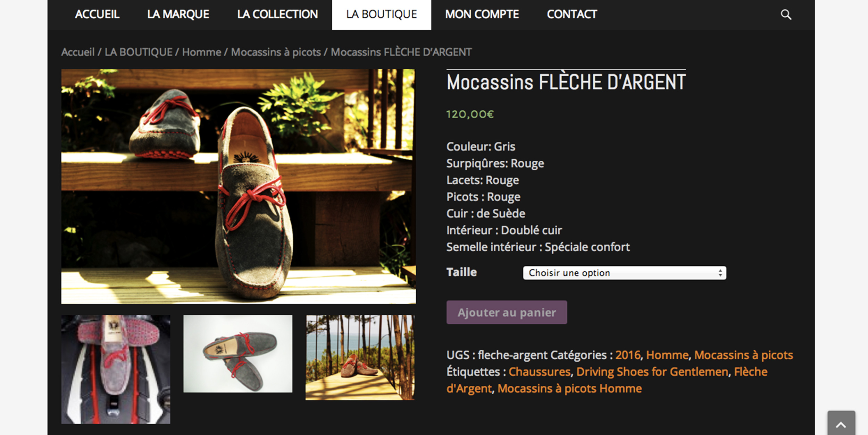Click the Driving Shoes for Gentlemen tag
868x435 pixels.
652,372
